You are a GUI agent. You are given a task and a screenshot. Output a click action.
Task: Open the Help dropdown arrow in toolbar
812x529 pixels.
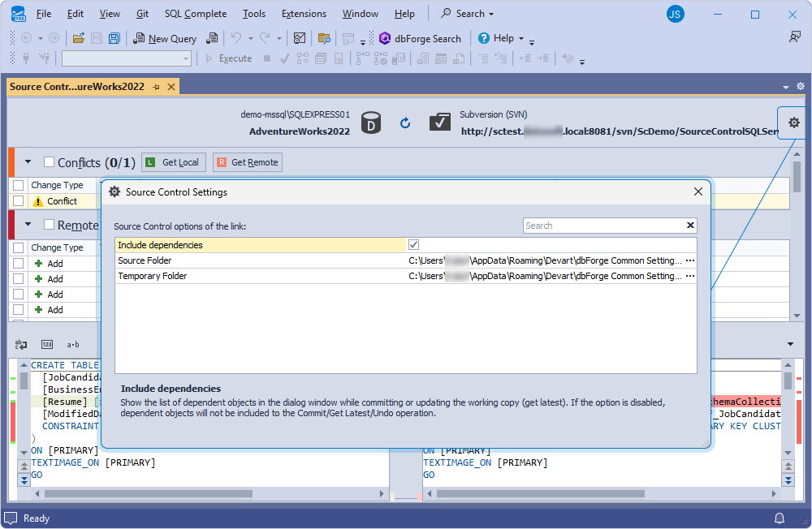click(521, 38)
